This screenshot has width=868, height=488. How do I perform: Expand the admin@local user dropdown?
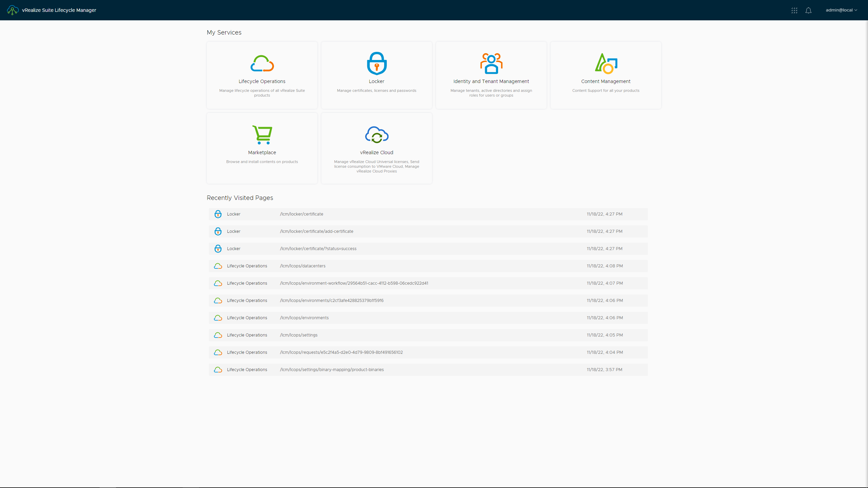click(842, 10)
